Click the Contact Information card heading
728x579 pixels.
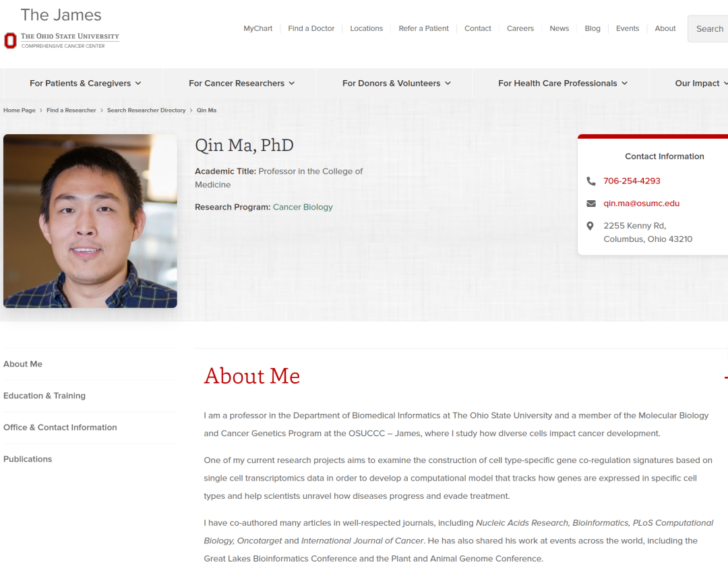tap(665, 156)
